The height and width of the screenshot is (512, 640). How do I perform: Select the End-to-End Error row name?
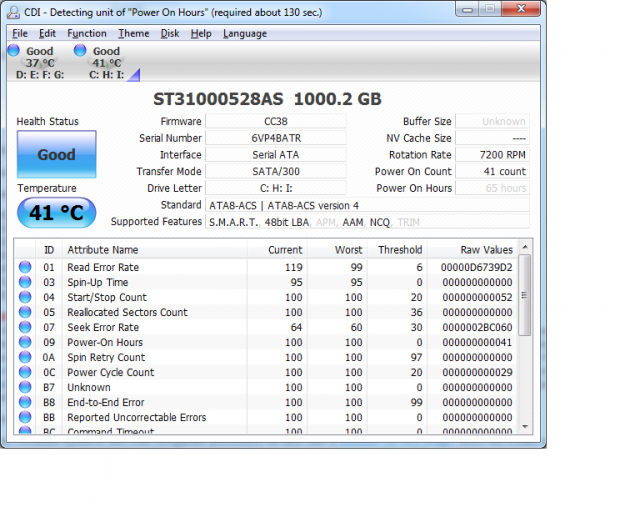106,402
